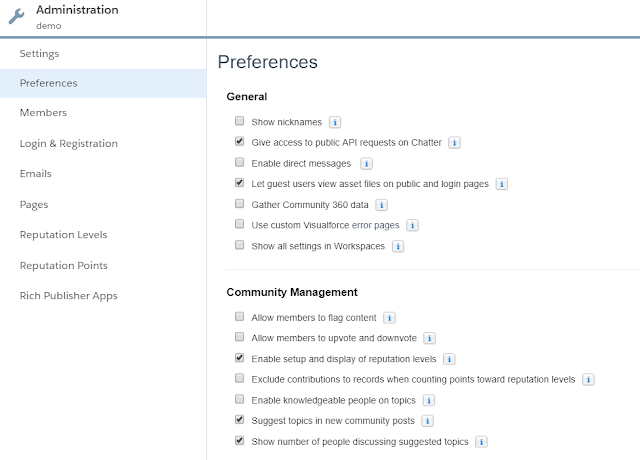Enable direct messages checkbox

click(239, 163)
